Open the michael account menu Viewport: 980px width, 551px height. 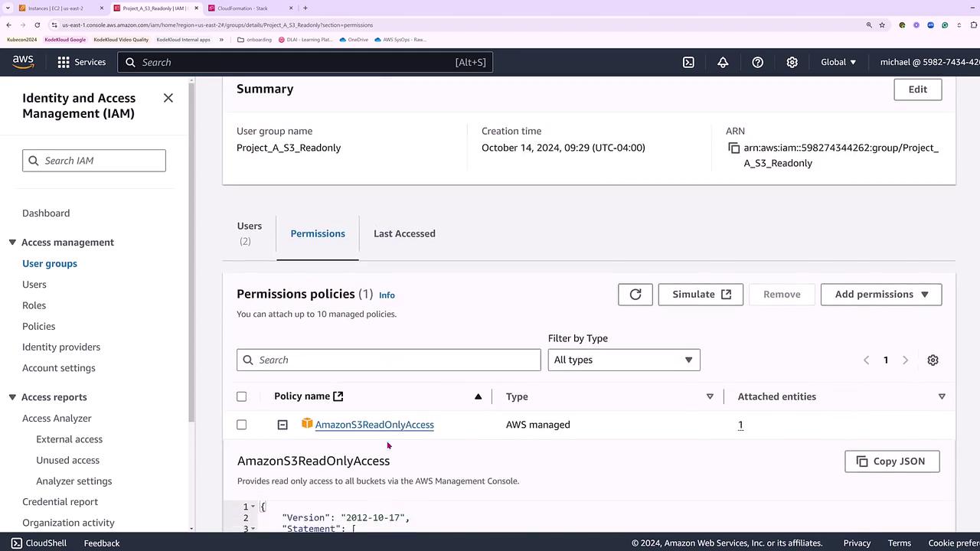[929, 62]
